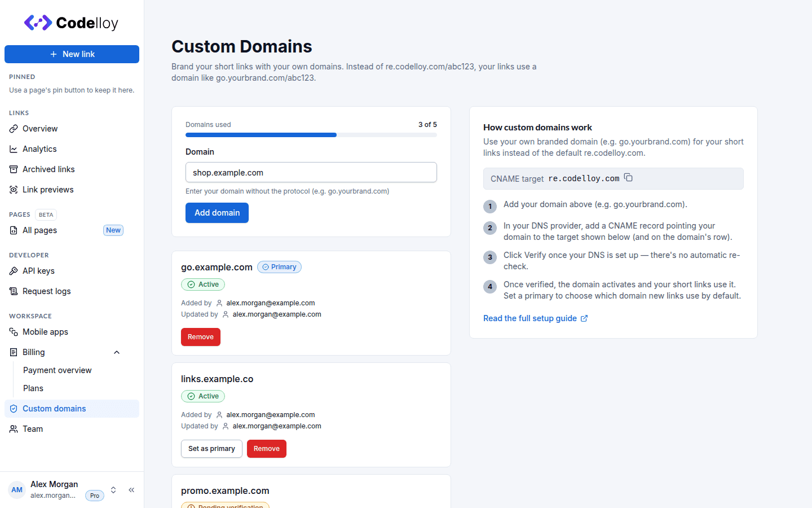Screen dimensions: 812x508
Task: Click the Domain input field
Action: [311, 172]
